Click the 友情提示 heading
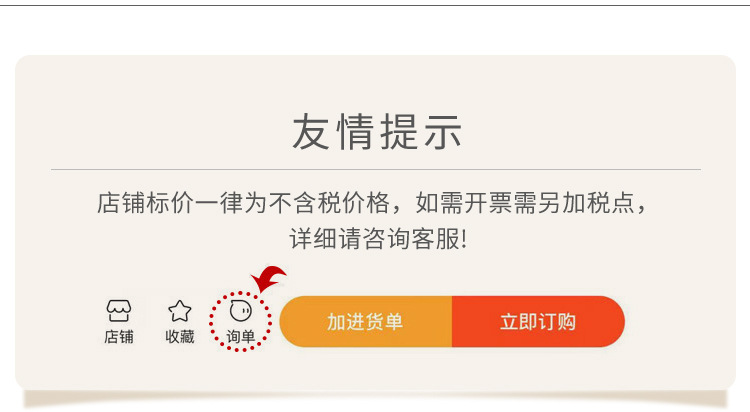Image resolution: width=750 pixels, height=412 pixels. 376,132
